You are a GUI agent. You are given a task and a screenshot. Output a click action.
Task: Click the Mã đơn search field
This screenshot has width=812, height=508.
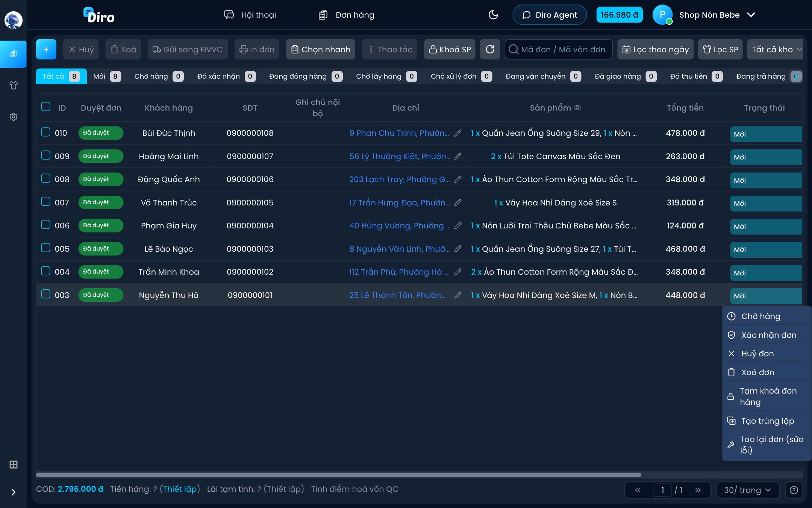click(x=559, y=49)
